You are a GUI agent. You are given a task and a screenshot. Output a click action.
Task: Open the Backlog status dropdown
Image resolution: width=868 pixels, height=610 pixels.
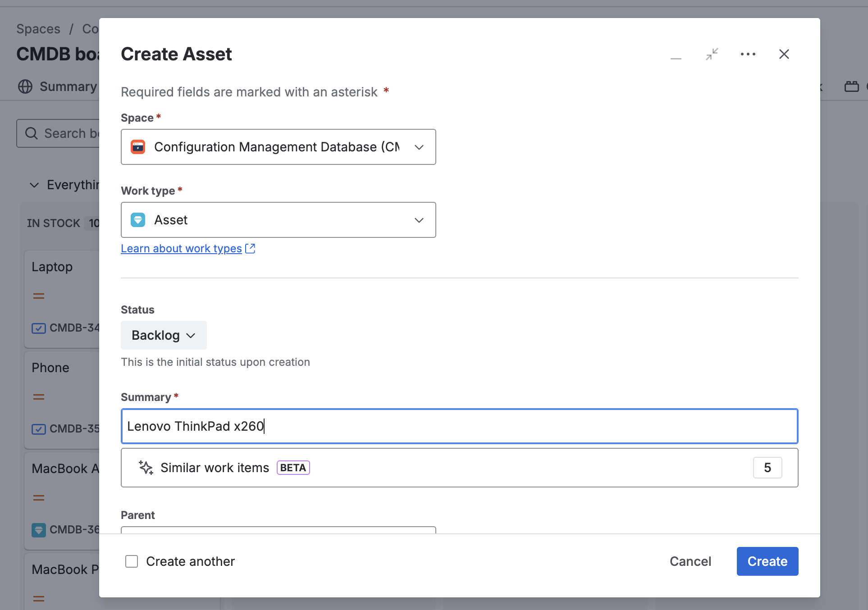pos(164,335)
